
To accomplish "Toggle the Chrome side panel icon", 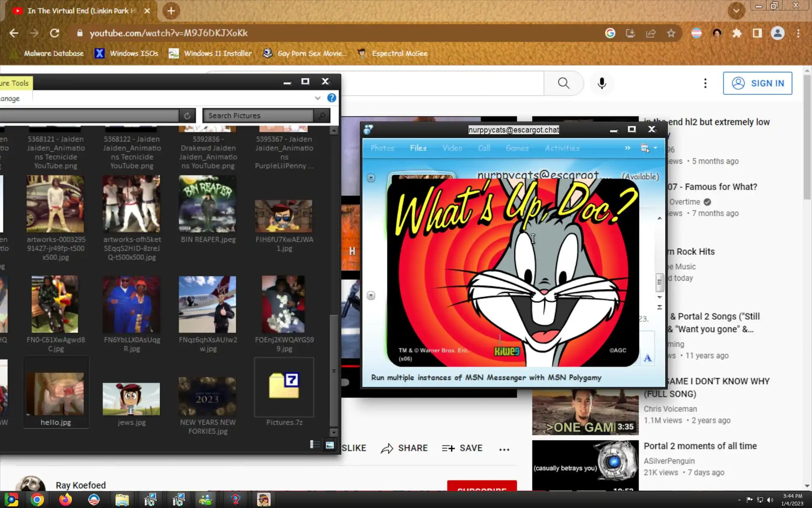I will (x=757, y=33).
